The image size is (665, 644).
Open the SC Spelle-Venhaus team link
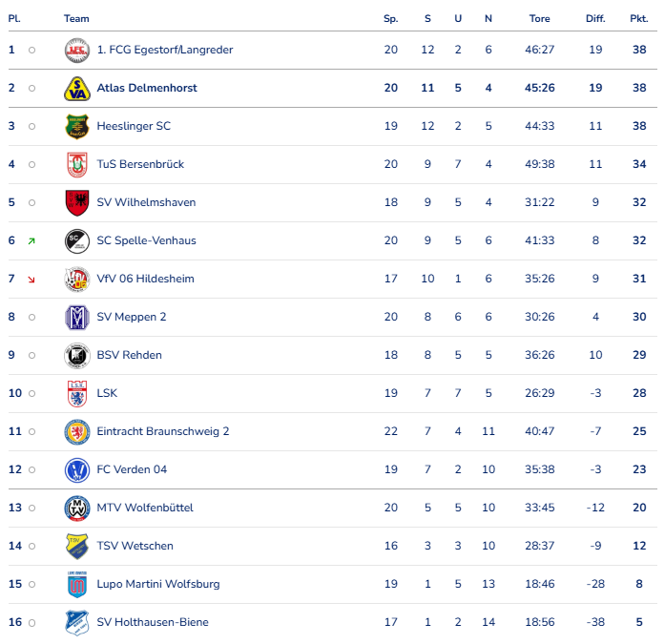(x=146, y=240)
